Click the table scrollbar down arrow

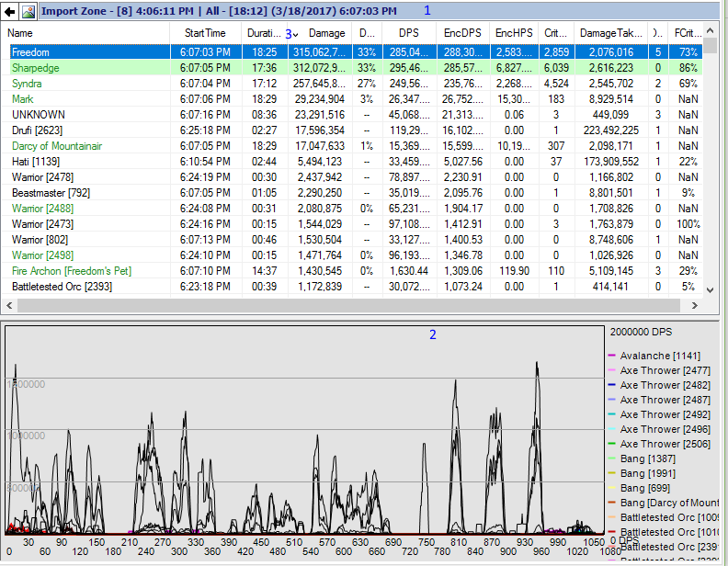click(709, 289)
